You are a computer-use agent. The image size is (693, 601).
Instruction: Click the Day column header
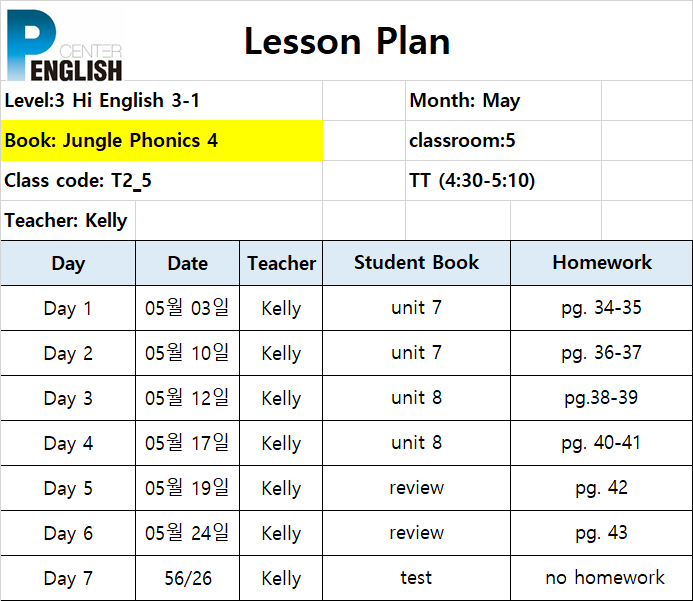coord(68,263)
